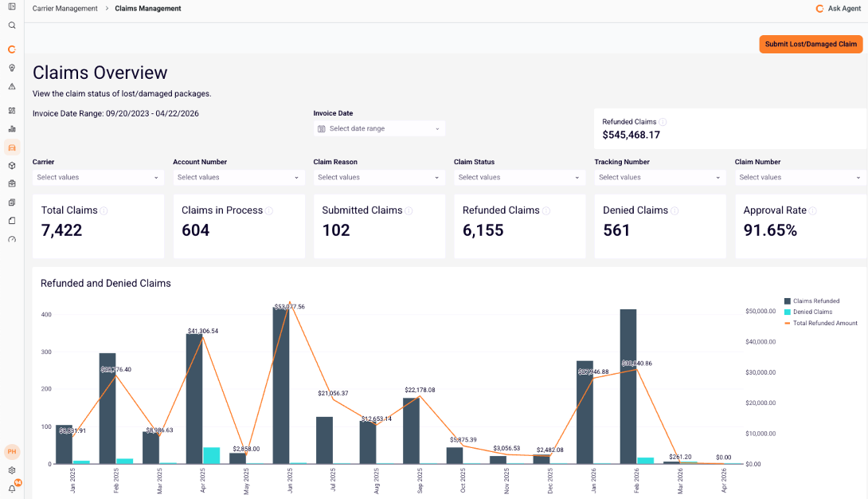Toggle the sidebar panel collapse icon

[12, 6]
